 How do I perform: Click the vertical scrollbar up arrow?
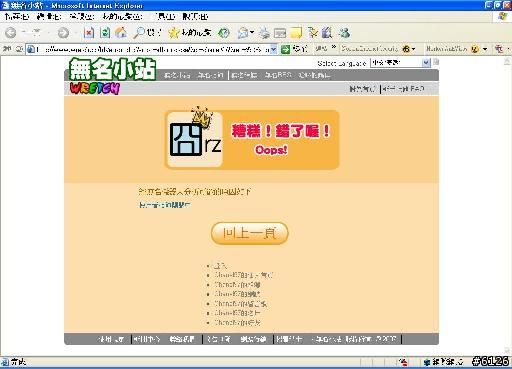coord(508,61)
